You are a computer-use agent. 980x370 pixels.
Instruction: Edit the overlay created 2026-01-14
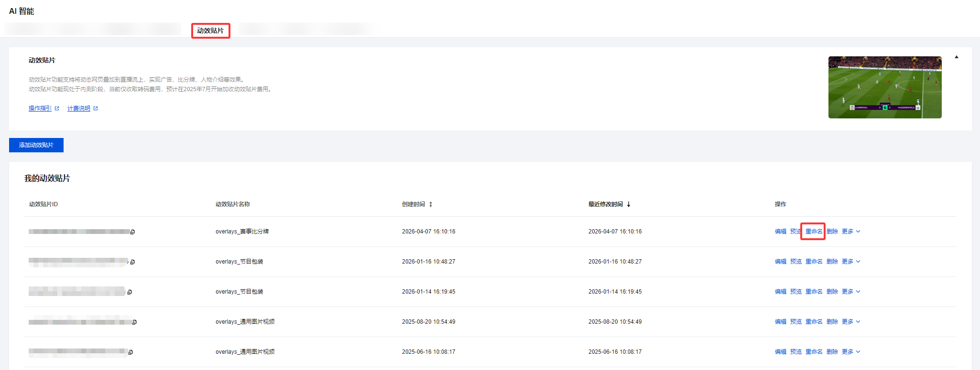tap(781, 292)
